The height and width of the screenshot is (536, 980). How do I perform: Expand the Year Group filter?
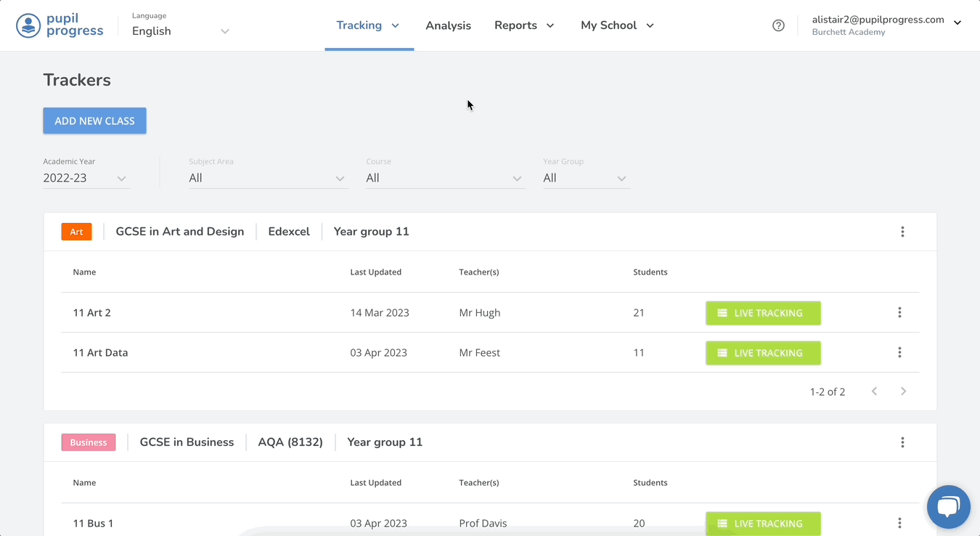585,178
